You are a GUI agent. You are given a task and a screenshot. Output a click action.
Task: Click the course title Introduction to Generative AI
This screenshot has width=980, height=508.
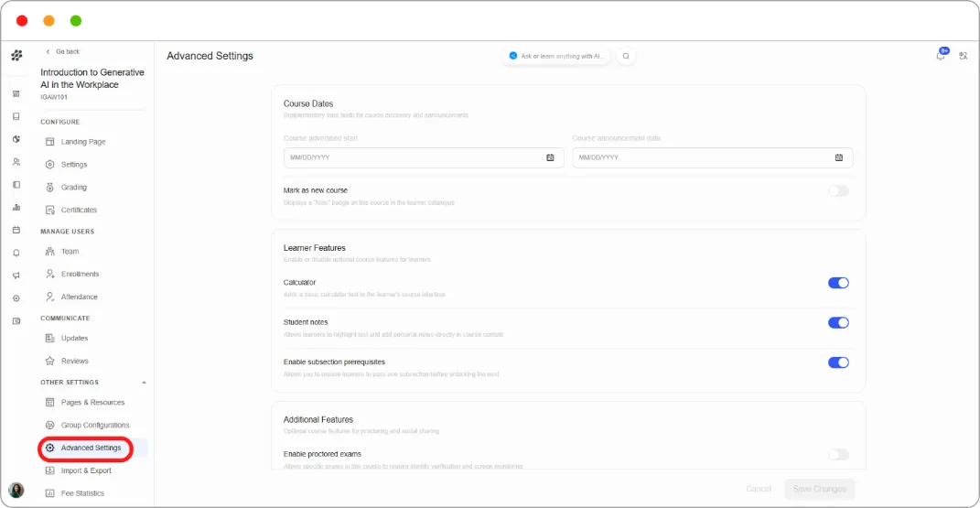coord(92,79)
